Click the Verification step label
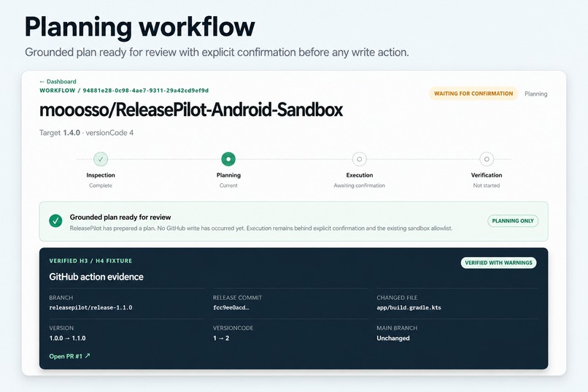The height and width of the screenshot is (392, 588). pos(487,175)
